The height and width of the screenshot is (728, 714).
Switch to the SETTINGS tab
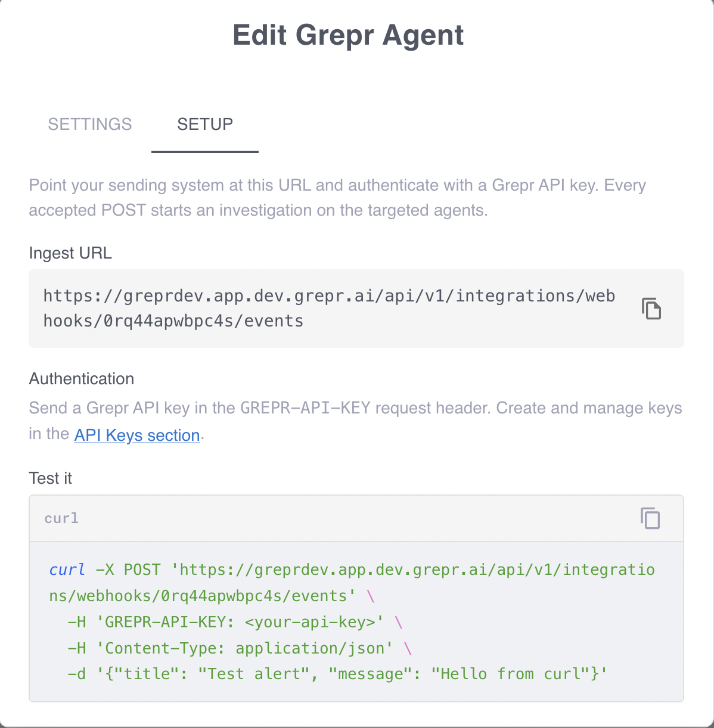click(90, 124)
